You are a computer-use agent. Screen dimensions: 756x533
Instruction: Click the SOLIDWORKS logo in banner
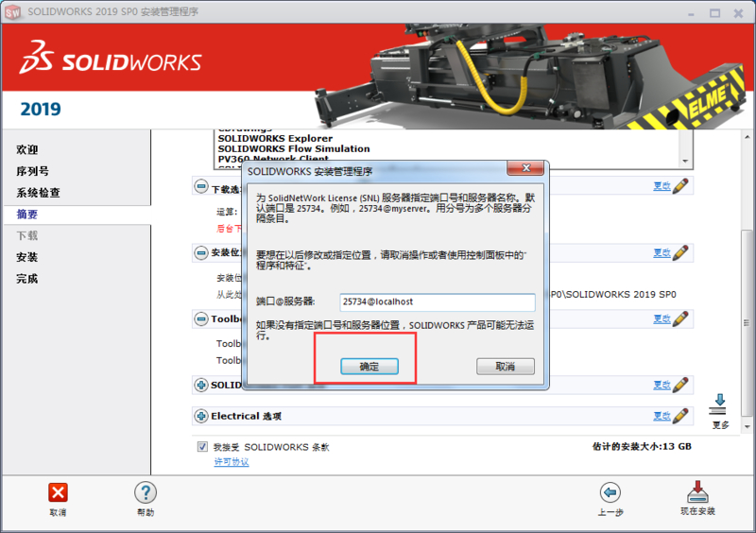coord(111,58)
